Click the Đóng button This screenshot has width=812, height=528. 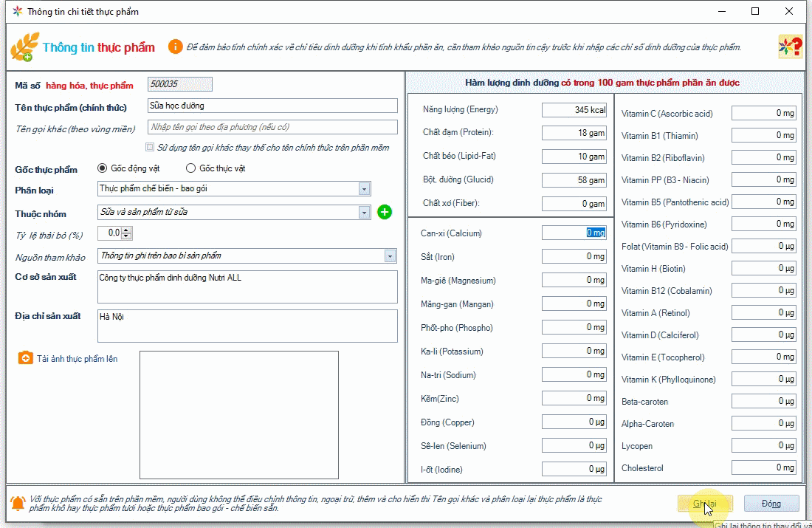point(771,504)
